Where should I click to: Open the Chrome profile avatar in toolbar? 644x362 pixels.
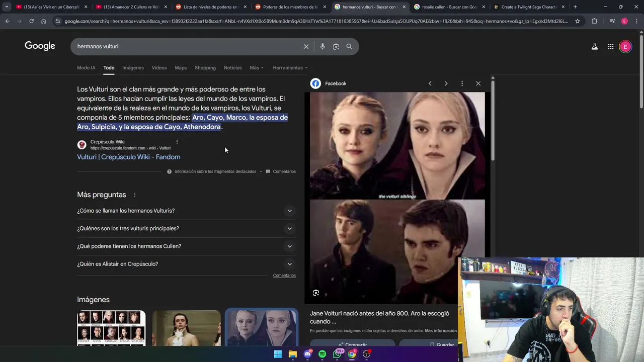point(624,21)
